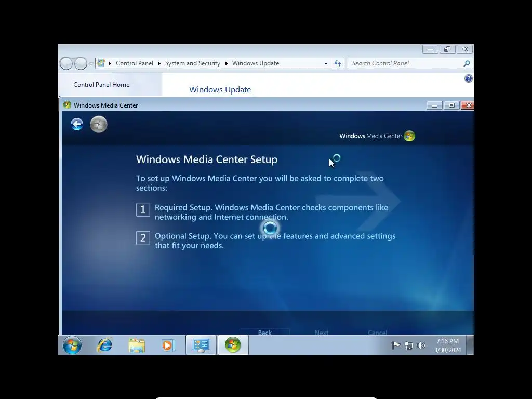Click the Required Setup description text
The height and width of the screenshot is (399, 532).
[271, 212]
